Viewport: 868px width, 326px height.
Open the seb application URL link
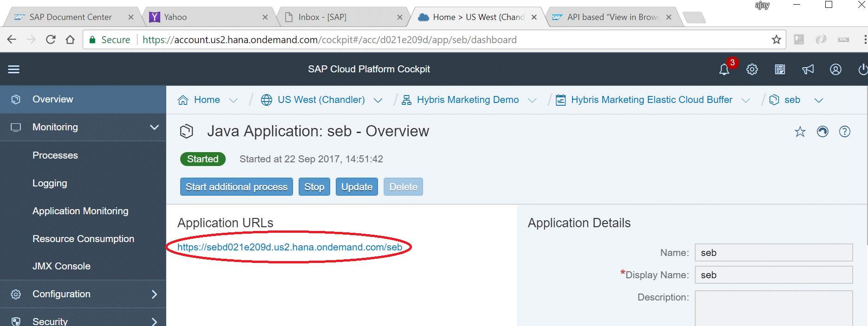coord(289,247)
